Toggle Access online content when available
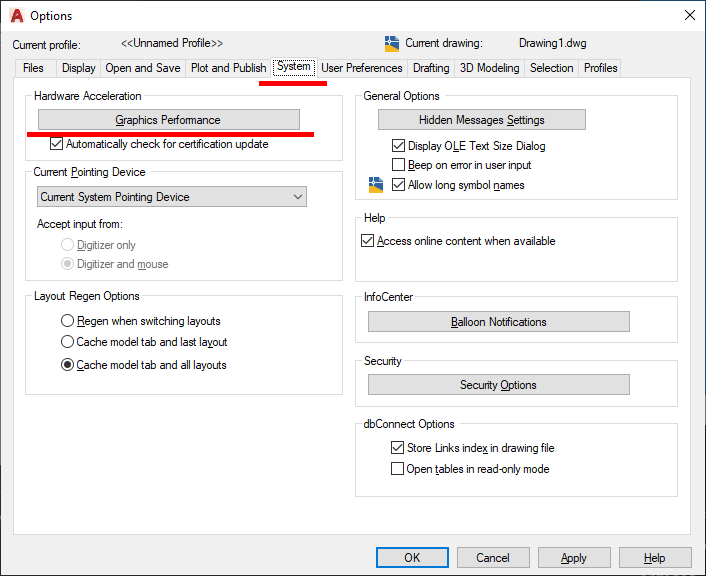This screenshot has width=706, height=576. (x=367, y=241)
